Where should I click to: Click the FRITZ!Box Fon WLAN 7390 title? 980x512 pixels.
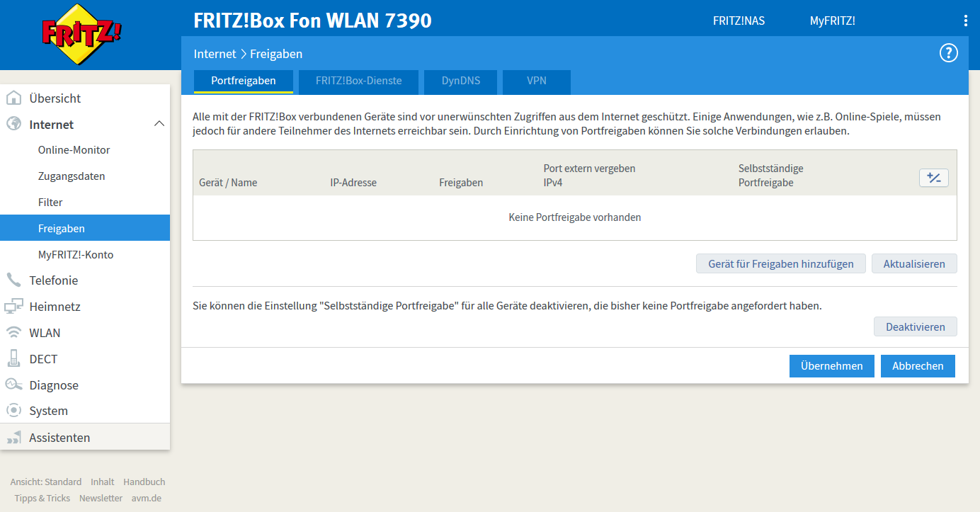(312, 21)
